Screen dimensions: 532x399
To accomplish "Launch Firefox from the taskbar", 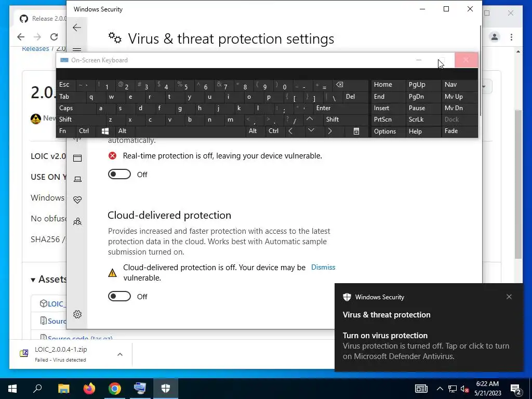I will coord(89,389).
